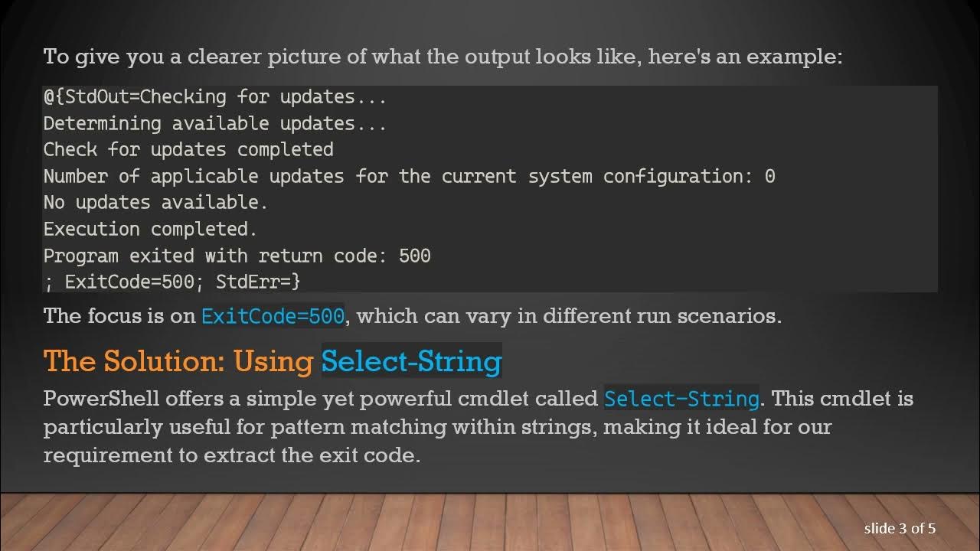Click the "Program exited with return code: 500" line
The height and width of the screenshot is (551, 980).
tap(237, 256)
